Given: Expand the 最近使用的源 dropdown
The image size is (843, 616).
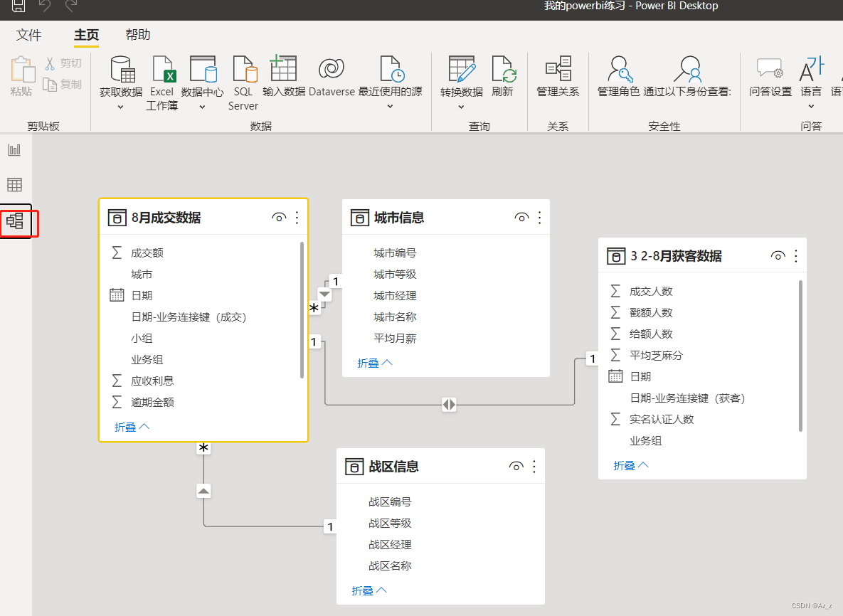Looking at the screenshot, I should pyautogui.click(x=390, y=105).
